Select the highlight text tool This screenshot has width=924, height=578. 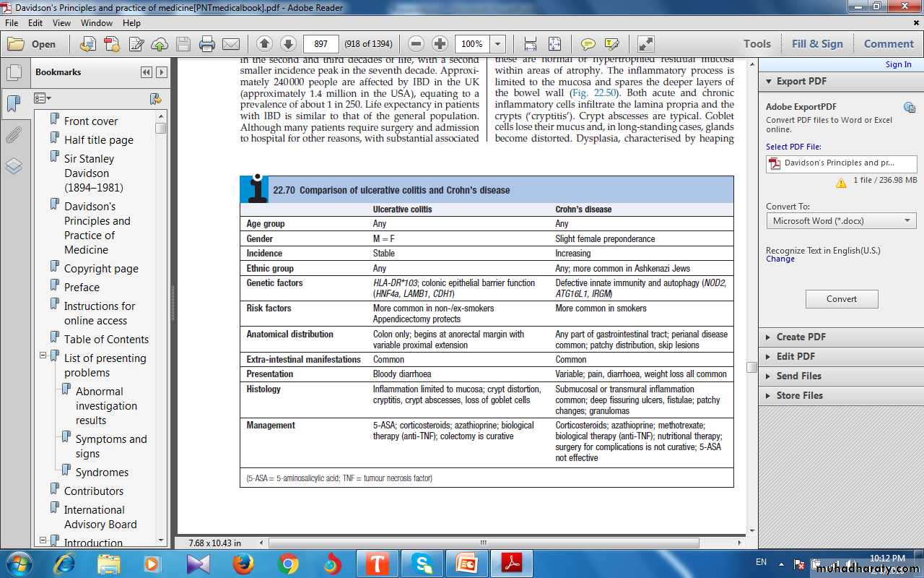tap(611, 44)
